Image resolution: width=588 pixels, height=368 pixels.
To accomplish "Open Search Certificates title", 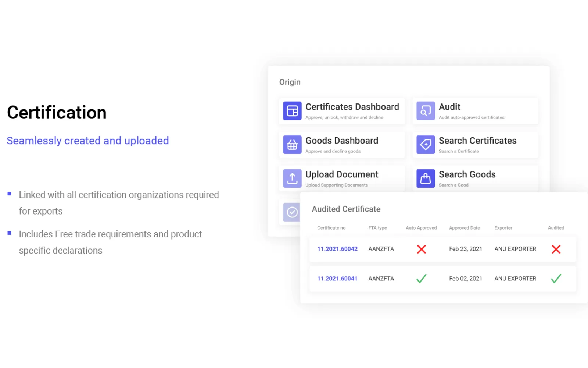I will click(477, 141).
